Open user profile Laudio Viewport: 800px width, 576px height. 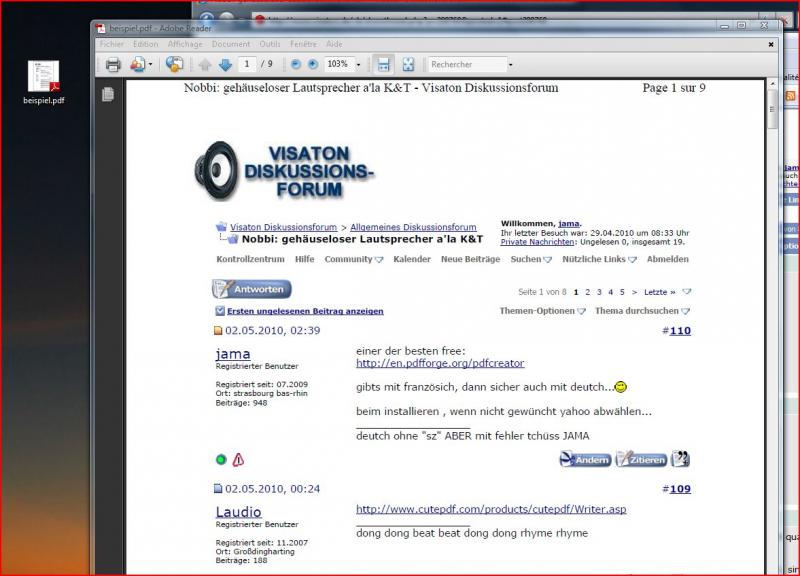[x=238, y=512]
